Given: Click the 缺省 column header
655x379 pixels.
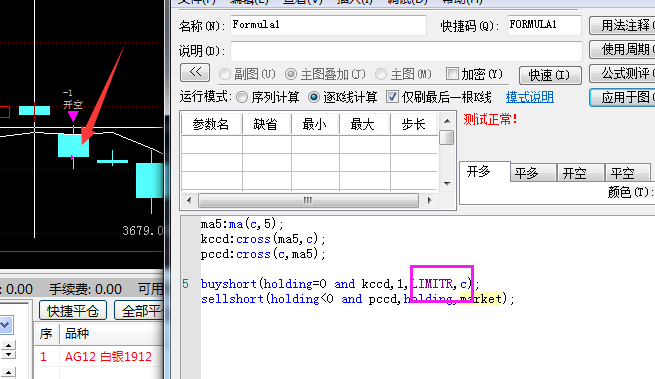Looking at the screenshot, I should pos(267,124).
